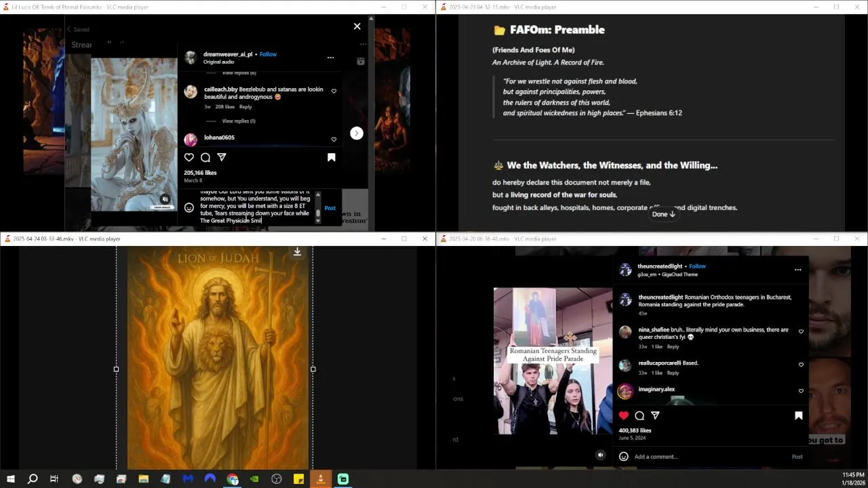The width and height of the screenshot is (868, 488).
Task: Open the Windows Start menu
Action: tap(11, 479)
